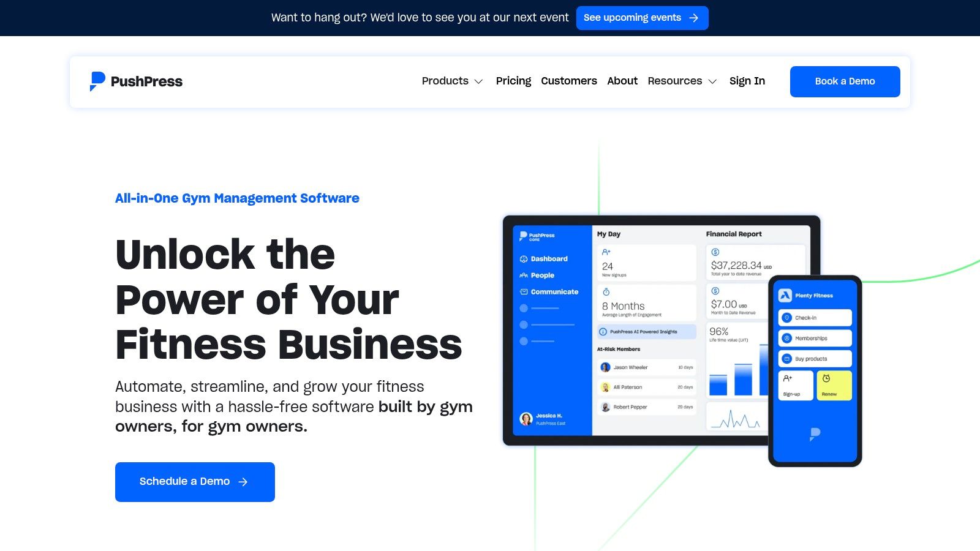
Task: Click dollar icon above $7.00
Action: point(715,291)
